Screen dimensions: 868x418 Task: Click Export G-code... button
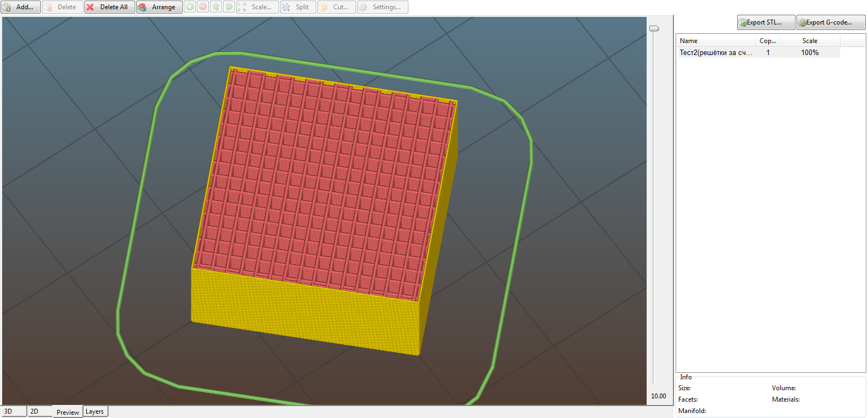pyautogui.click(x=830, y=22)
